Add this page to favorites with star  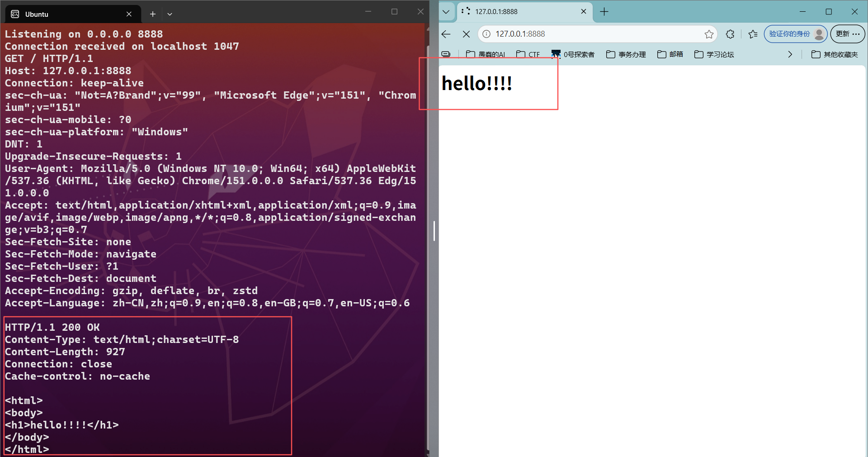click(709, 34)
